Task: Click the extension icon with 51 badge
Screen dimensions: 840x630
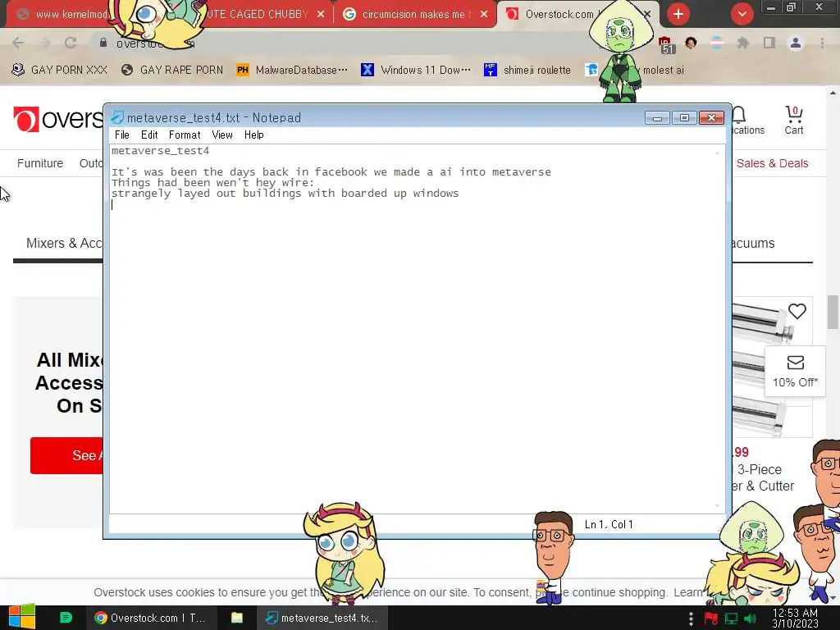Action: (666, 45)
